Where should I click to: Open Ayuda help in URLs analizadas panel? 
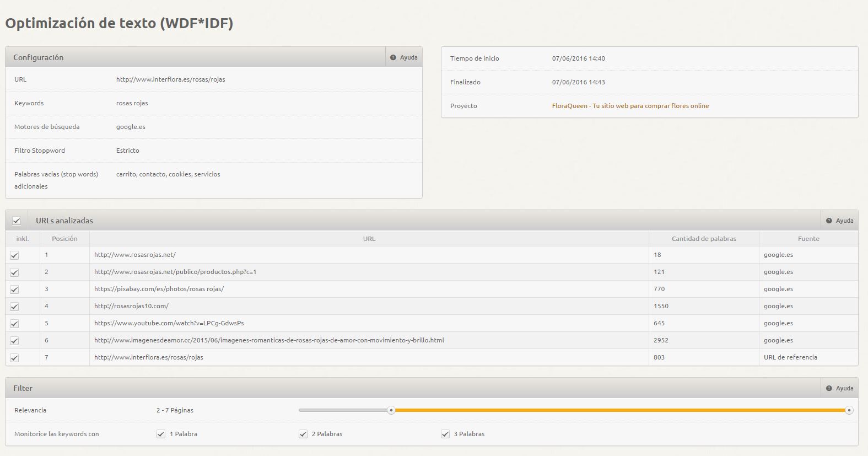click(840, 221)
